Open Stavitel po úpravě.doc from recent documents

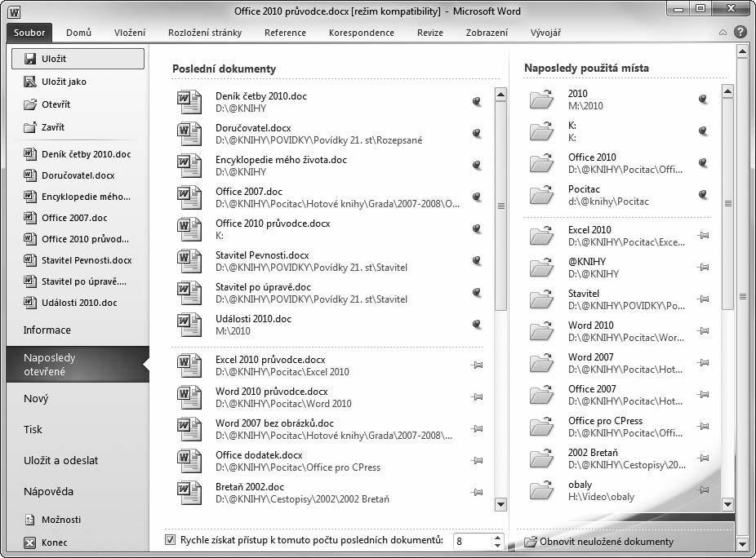pyautogui.click(x=327, y=293)
